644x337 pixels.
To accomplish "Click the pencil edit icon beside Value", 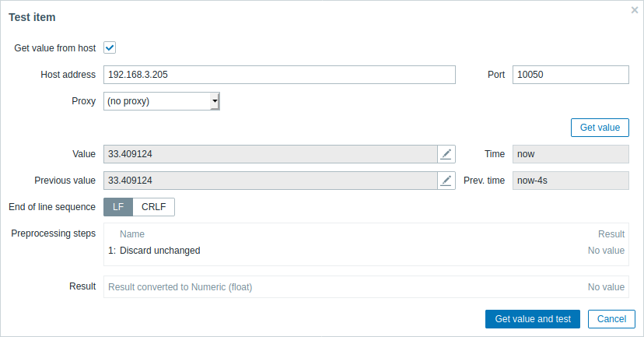I will (446, 154).
